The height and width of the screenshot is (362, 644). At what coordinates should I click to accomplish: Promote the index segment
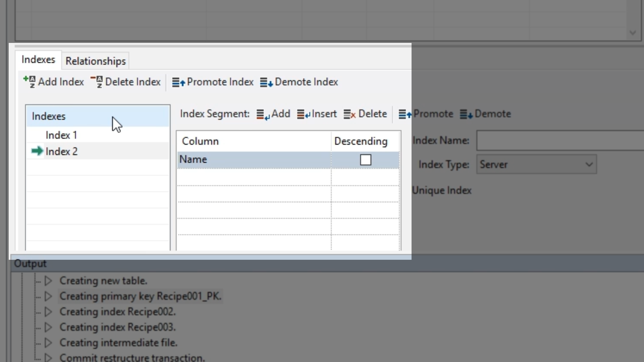tap(426, 114)
